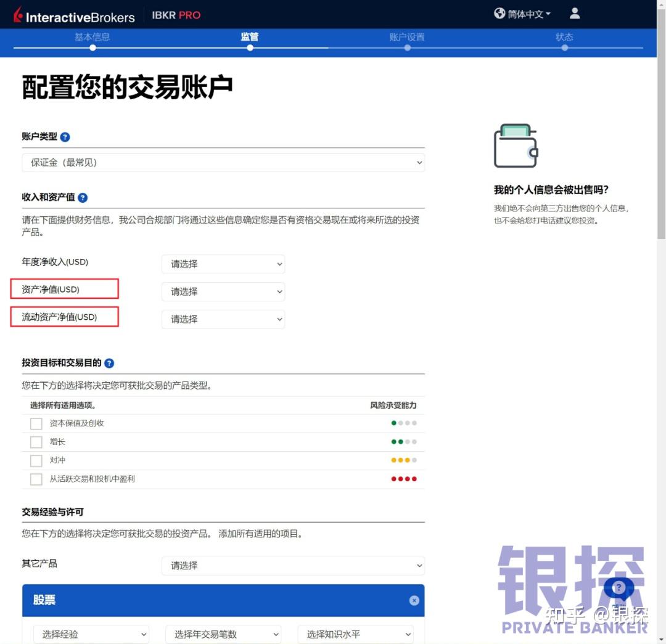Enable the 增长 investment objective

(x=36, y=442)
